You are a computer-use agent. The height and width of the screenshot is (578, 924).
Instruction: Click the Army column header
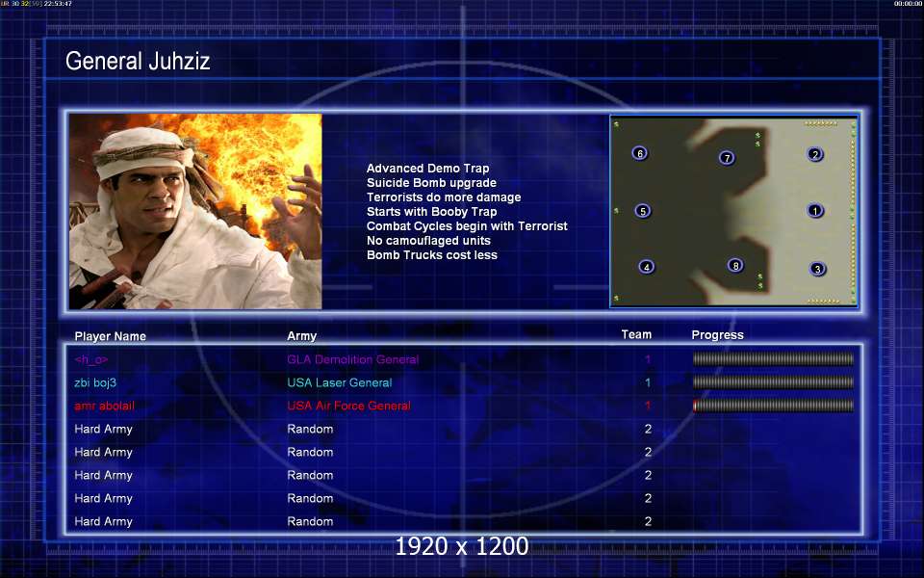301,336
